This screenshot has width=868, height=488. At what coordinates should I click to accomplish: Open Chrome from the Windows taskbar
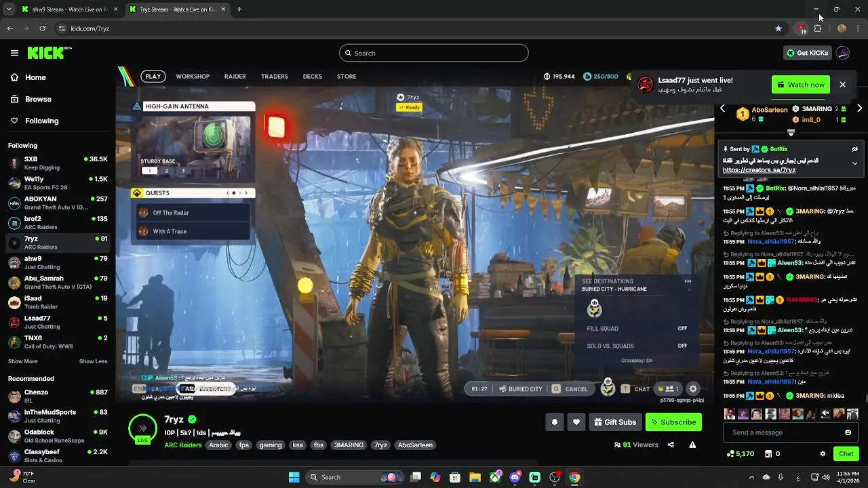(574, 477)
